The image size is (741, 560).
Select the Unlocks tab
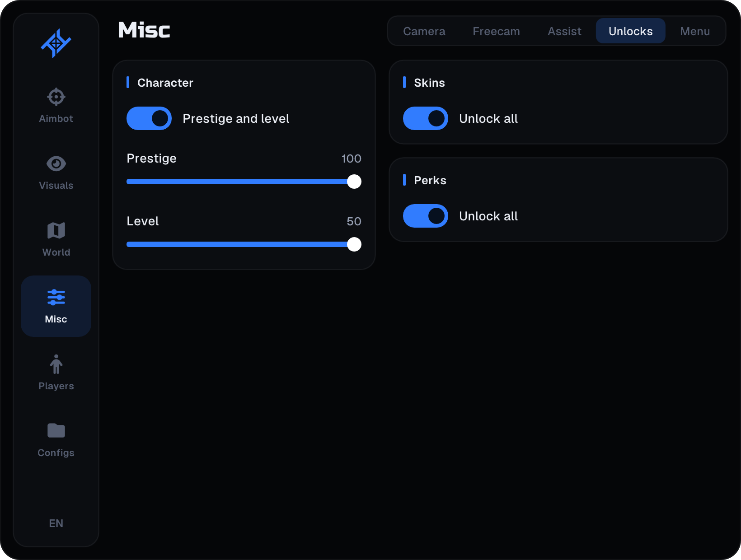(631, 31)
